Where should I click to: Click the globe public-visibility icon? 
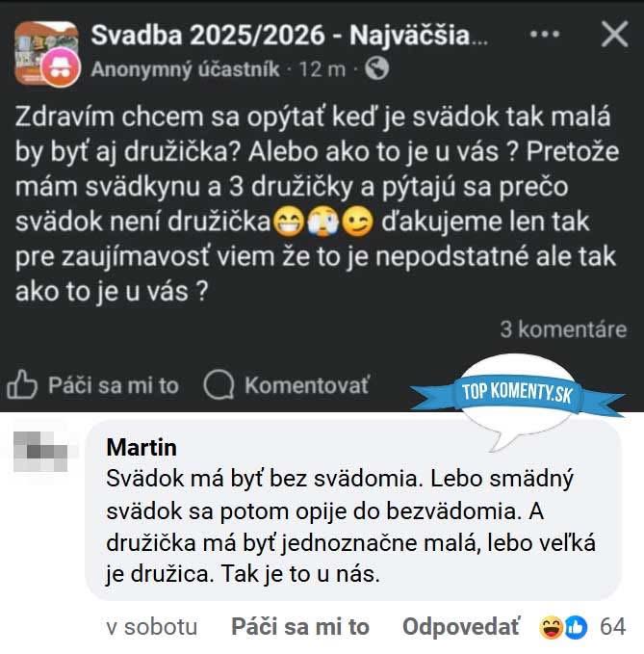click(x=376, y=68)
